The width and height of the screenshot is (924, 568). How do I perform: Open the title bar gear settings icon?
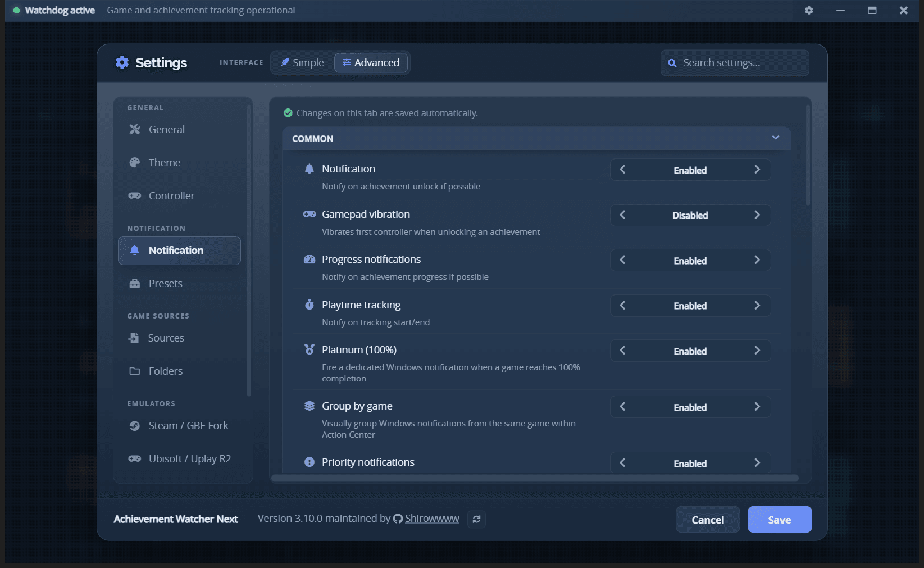809,10
